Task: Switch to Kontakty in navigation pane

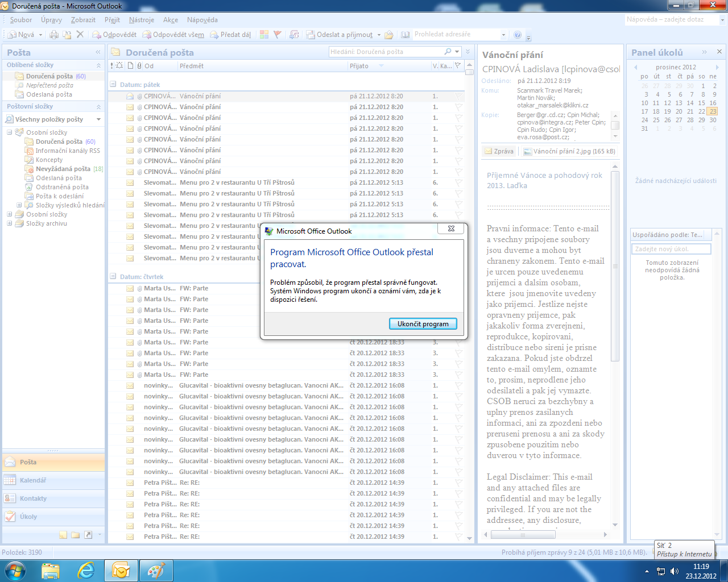Action: point(53,498)
